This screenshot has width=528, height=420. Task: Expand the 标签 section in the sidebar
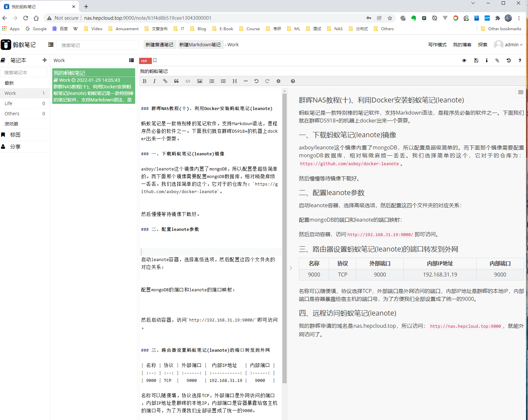click(15, 135)
